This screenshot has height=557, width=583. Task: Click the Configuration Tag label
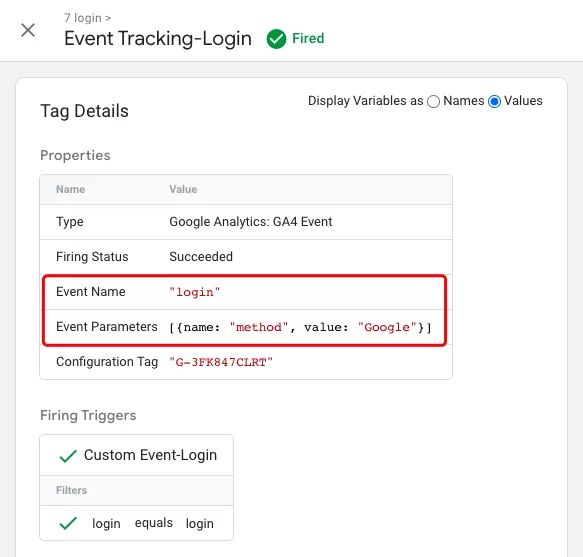[107, 362]
